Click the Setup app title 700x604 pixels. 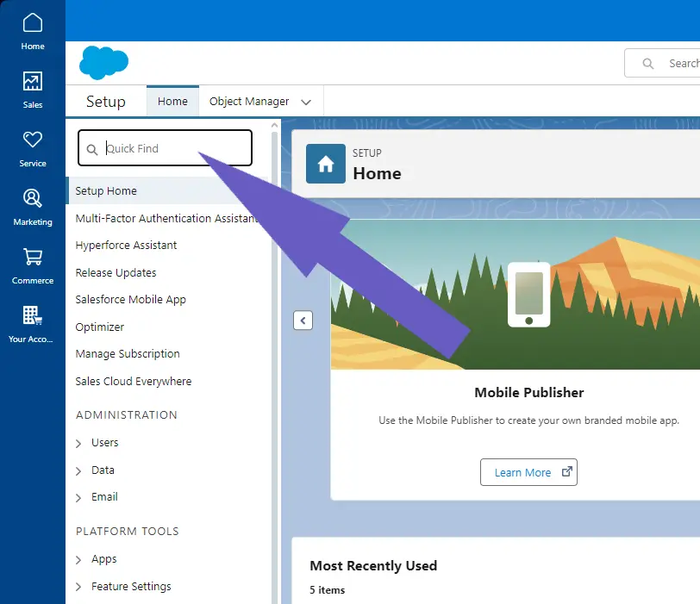point(106,102)
